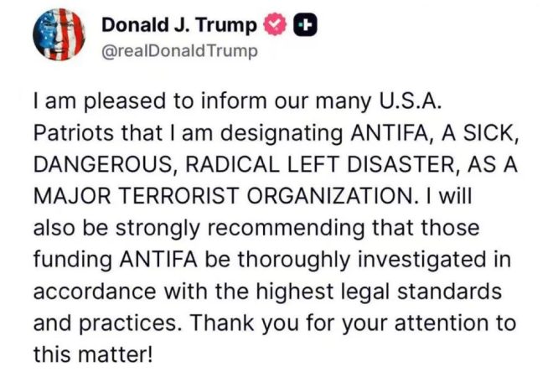
Task: Click "this matter!" at the post end
Action: click(93, 354)
